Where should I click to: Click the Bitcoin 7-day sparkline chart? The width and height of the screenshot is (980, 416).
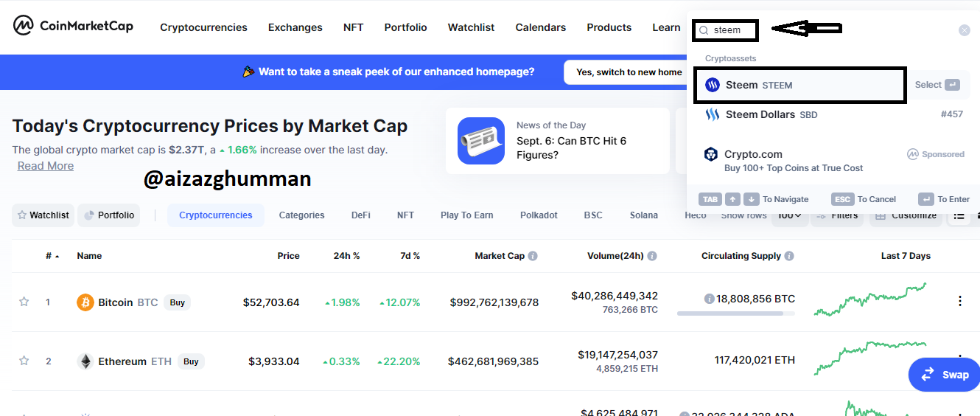tap(870, 299)
